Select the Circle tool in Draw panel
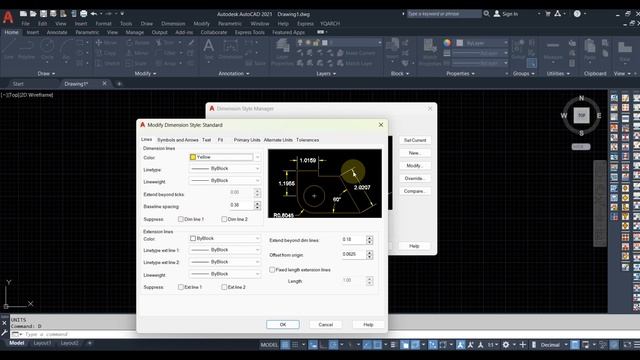640x360 pixels. tap(47, 50)
